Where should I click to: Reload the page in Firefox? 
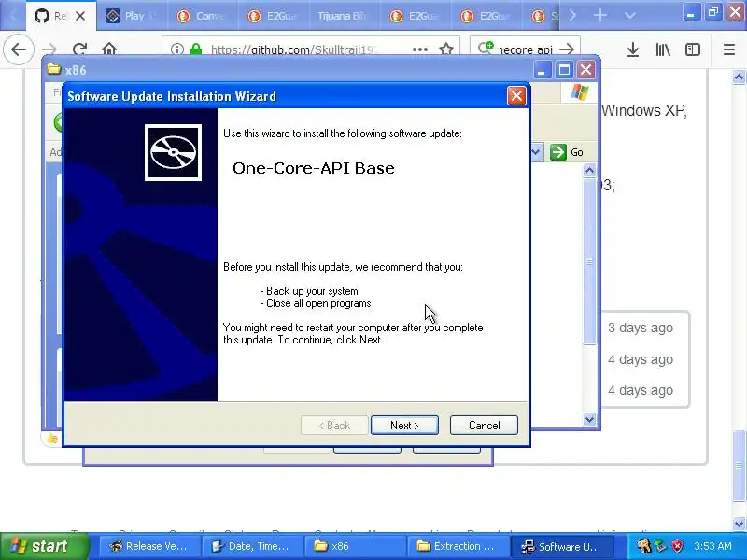pyautogui.click(x=79, y=49)
